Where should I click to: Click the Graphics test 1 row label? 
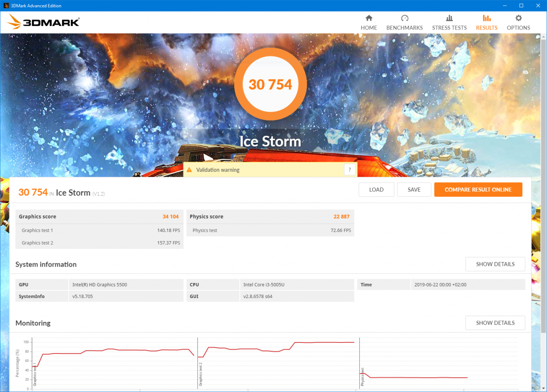(38, 230)
